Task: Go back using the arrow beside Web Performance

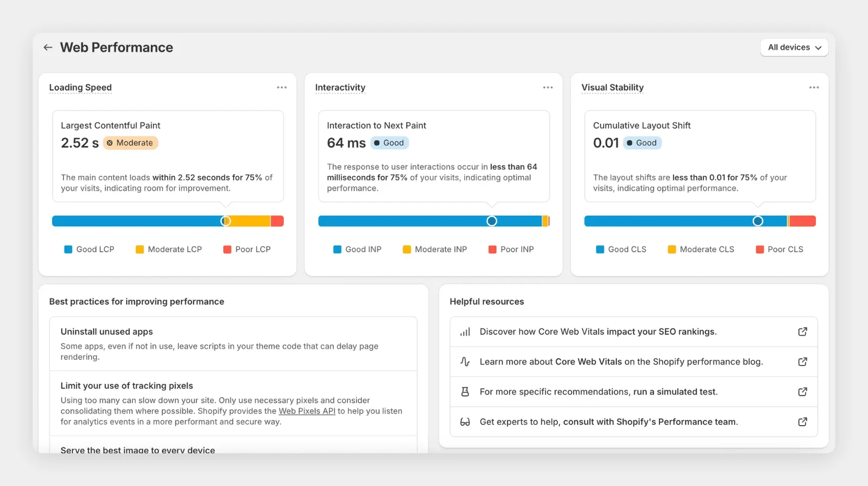Action: point(48,48)
